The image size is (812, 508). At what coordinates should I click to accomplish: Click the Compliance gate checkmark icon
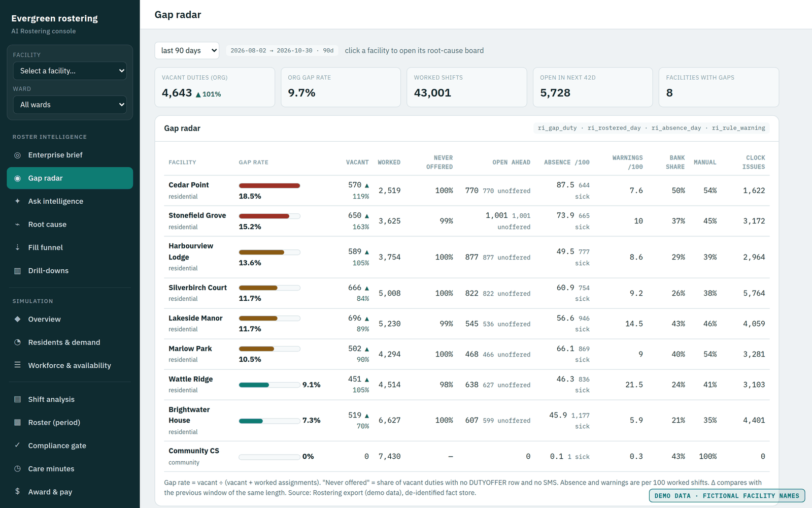(x=17, y=445)
